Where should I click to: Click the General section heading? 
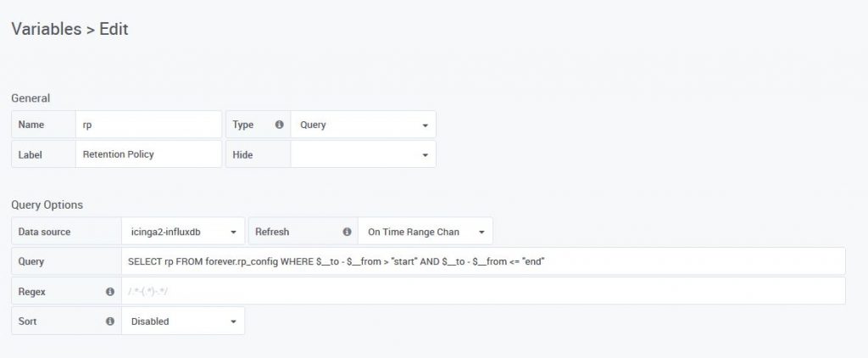pos(31,98)
